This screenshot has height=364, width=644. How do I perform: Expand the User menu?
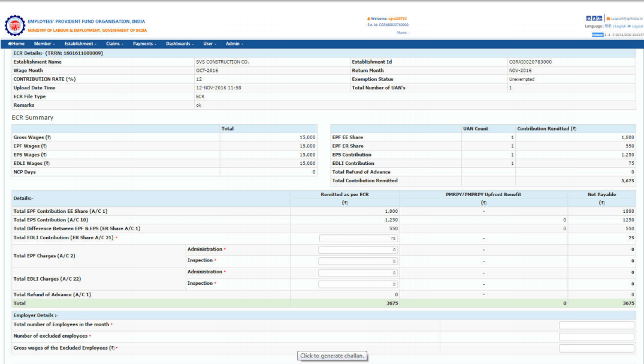pos(210,44)
